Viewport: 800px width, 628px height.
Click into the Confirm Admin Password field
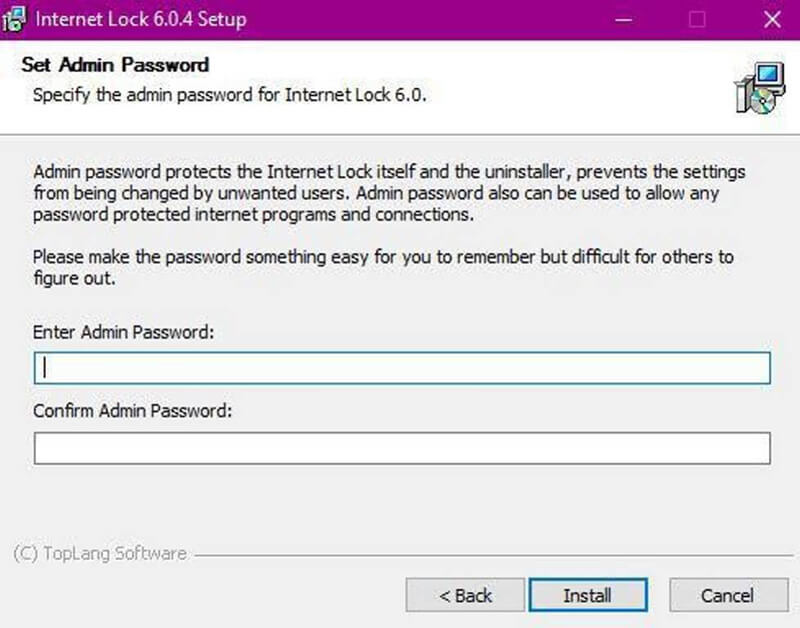[x=402, y=448]
